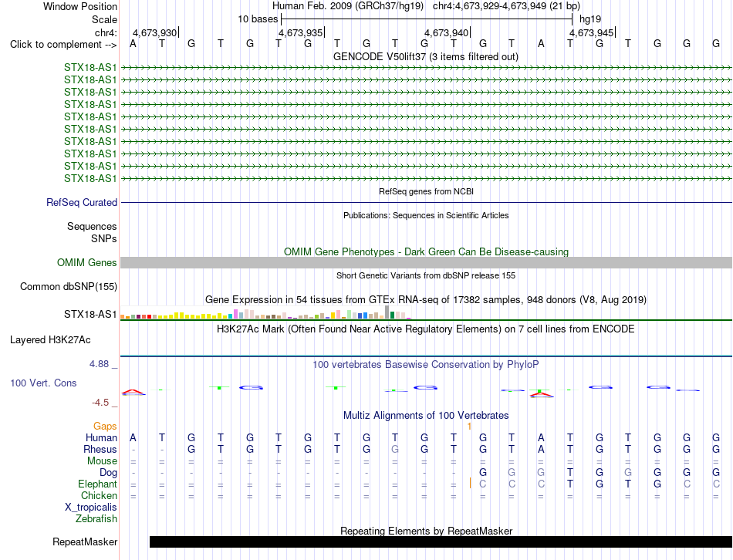Click the -4.5 PhyloP lower limit value

coord(100,403)
